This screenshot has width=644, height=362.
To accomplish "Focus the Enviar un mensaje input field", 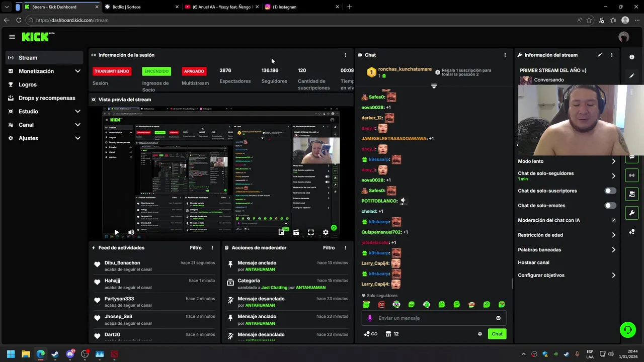I will [x=434, y=318].
